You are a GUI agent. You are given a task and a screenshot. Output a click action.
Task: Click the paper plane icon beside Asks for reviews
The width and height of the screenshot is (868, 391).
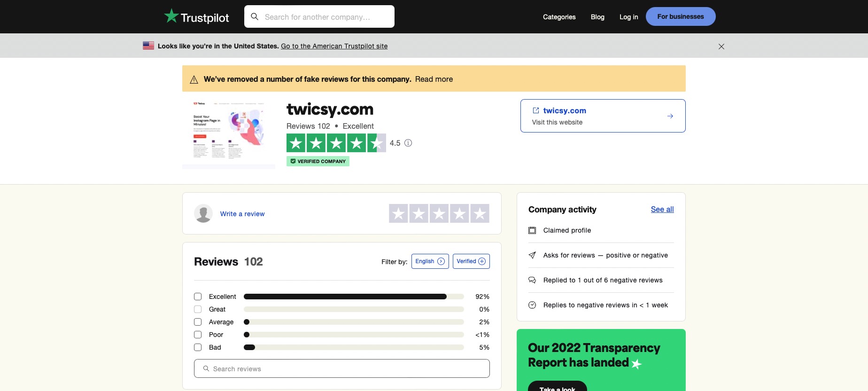pos(532,255)
